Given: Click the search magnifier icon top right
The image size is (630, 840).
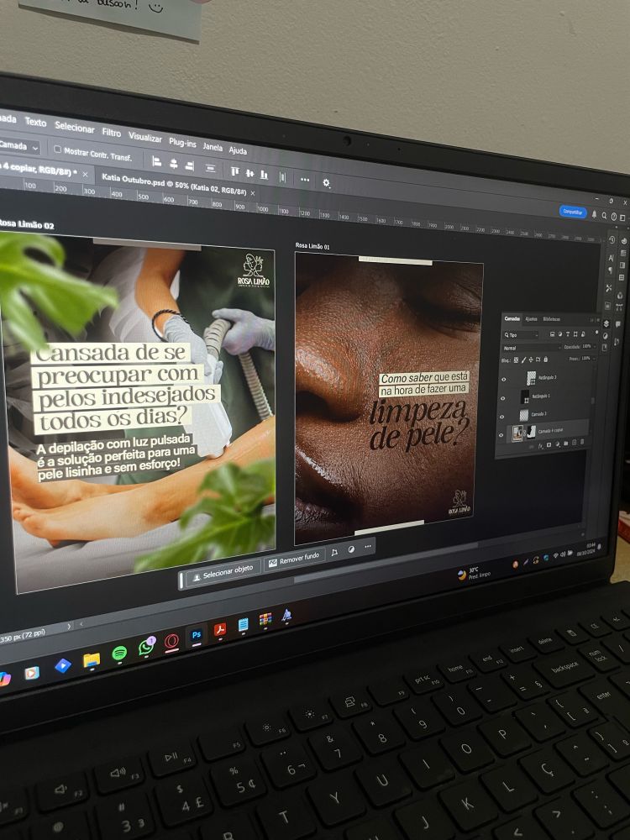Looking at the screenshot, I should coord(604,216).
